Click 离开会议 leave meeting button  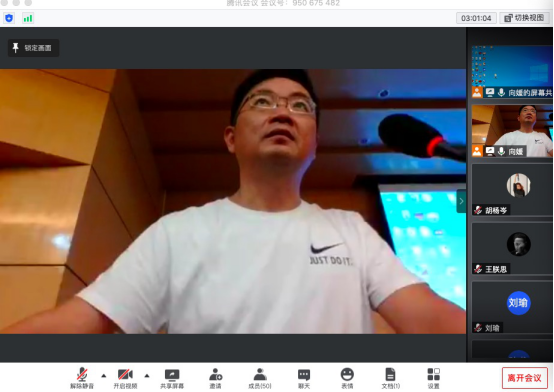525,378
